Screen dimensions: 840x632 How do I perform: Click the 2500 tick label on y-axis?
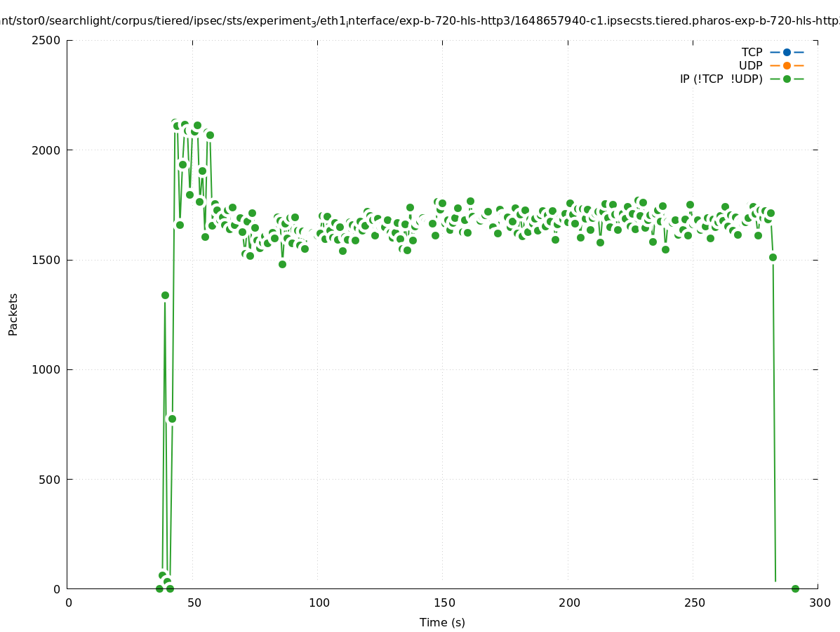click(x=46, y=40)
